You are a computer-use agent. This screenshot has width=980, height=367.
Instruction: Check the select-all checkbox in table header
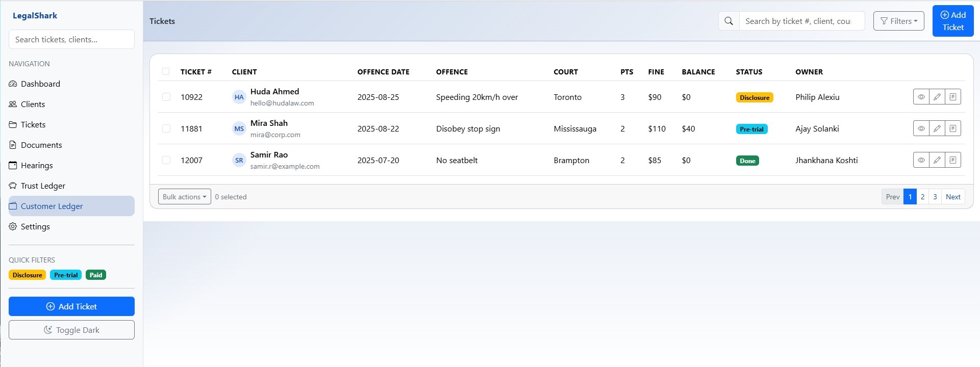click(x=166, y=71)
